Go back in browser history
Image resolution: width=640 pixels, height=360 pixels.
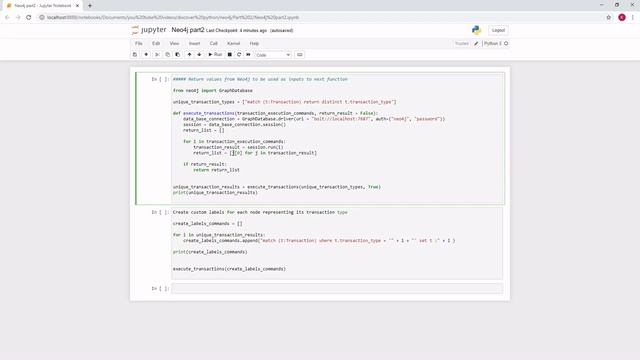tap(7, 18)
